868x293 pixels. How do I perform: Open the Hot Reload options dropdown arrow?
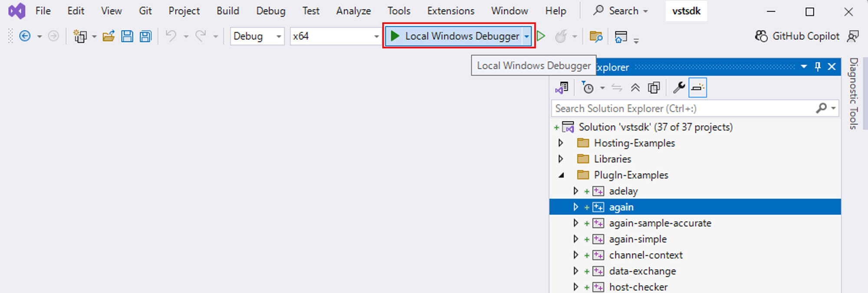(575, 36)
